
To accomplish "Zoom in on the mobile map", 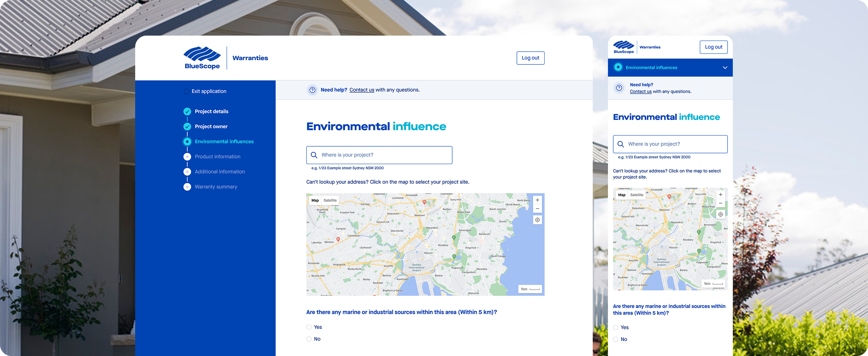I will (x=720, y=195).
